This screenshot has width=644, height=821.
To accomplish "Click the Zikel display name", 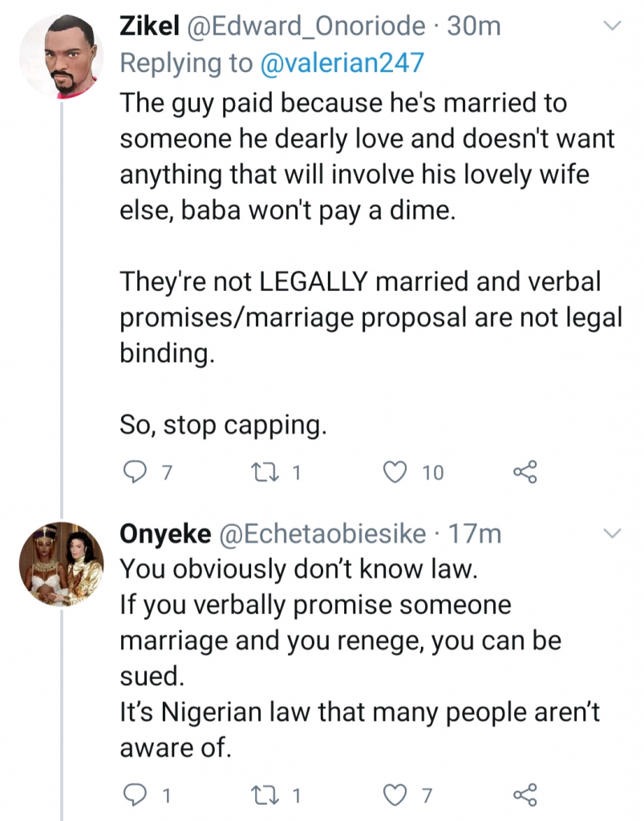I will click(x=149, y=26).
